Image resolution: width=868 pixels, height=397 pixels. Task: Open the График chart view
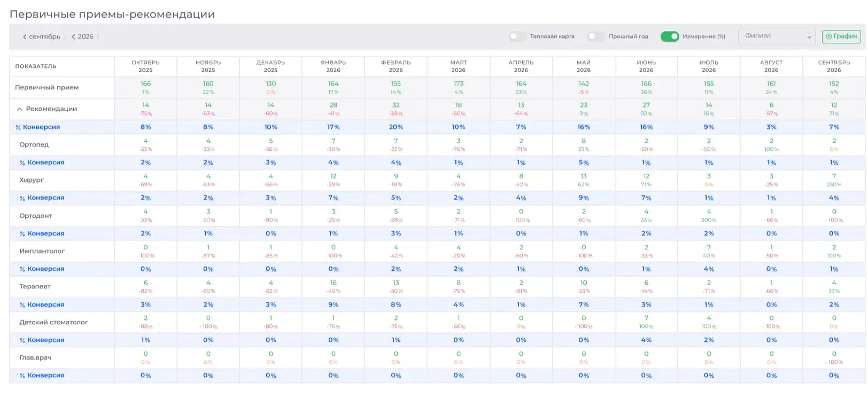842,36
